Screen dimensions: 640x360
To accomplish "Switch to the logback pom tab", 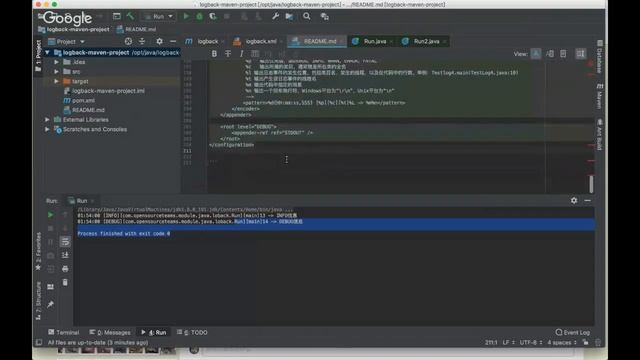I will (204, 41).
